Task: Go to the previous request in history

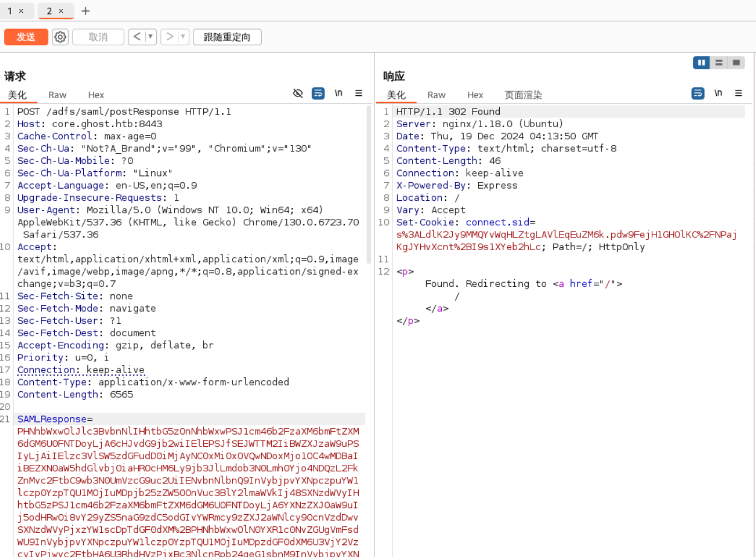Action: coord(136,37)
